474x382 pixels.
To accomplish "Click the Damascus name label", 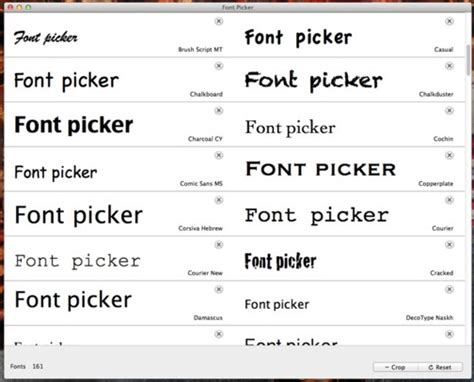I will point(208,318).
